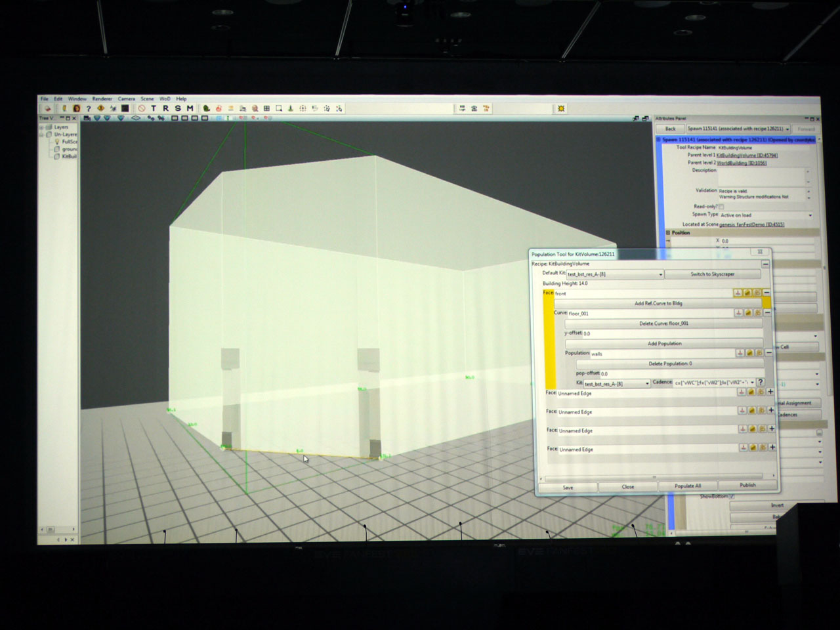The image size is (840, 630).
Task: Collapse the front Face section minus button
Action: [x=766, y=293]
